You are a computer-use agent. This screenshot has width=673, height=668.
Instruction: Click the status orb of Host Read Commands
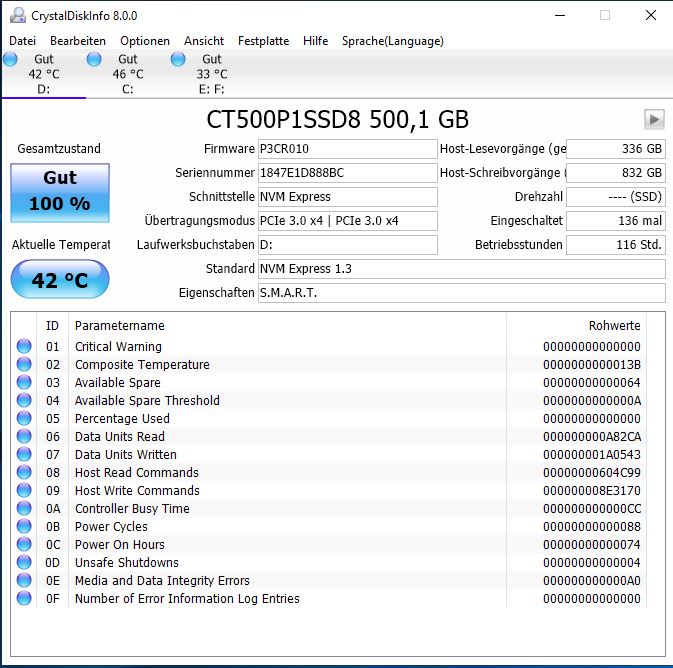[x=24, y=472]
